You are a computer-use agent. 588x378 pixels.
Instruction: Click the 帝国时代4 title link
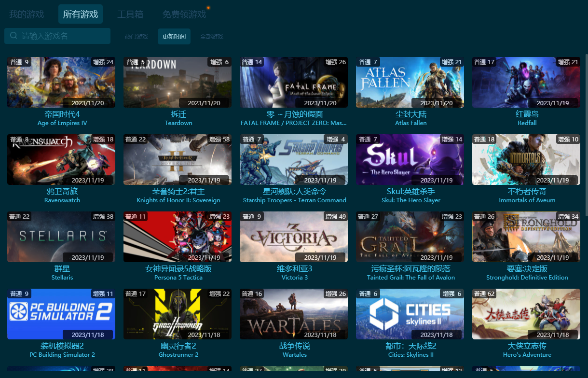point(62,114)
